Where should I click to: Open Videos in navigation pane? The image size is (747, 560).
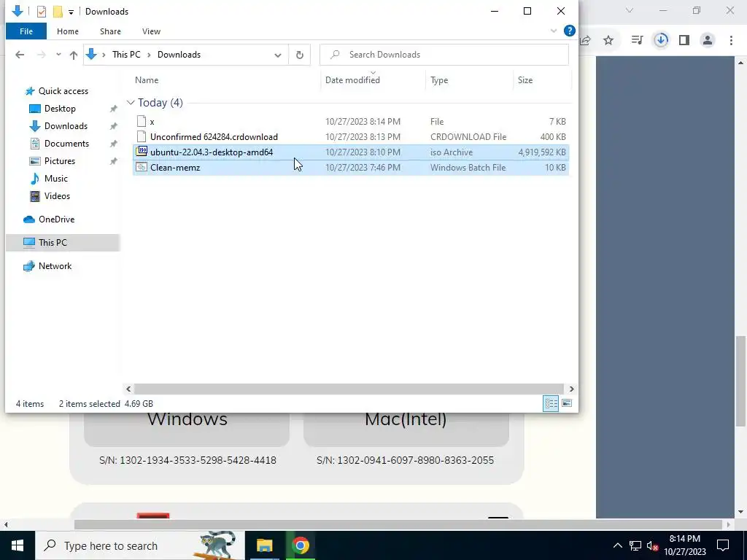(57, 196)
